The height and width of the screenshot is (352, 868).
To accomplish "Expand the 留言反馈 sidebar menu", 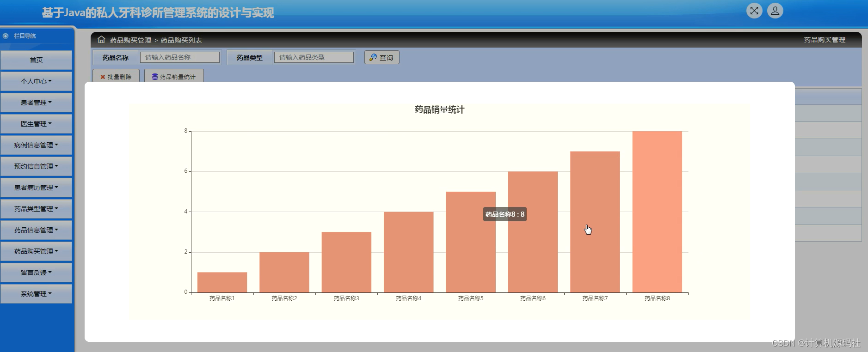I will coord(36,273).
